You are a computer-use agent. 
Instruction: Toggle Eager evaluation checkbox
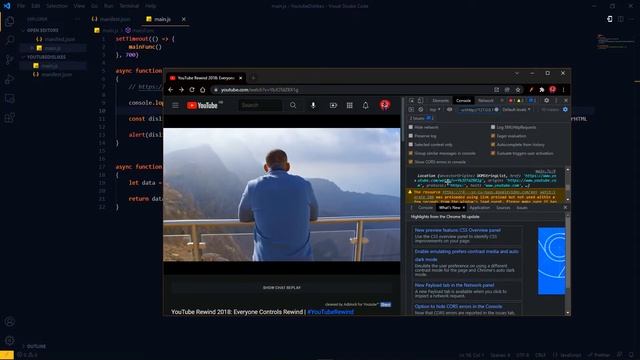pyautogui.click(x=493, y=136)
